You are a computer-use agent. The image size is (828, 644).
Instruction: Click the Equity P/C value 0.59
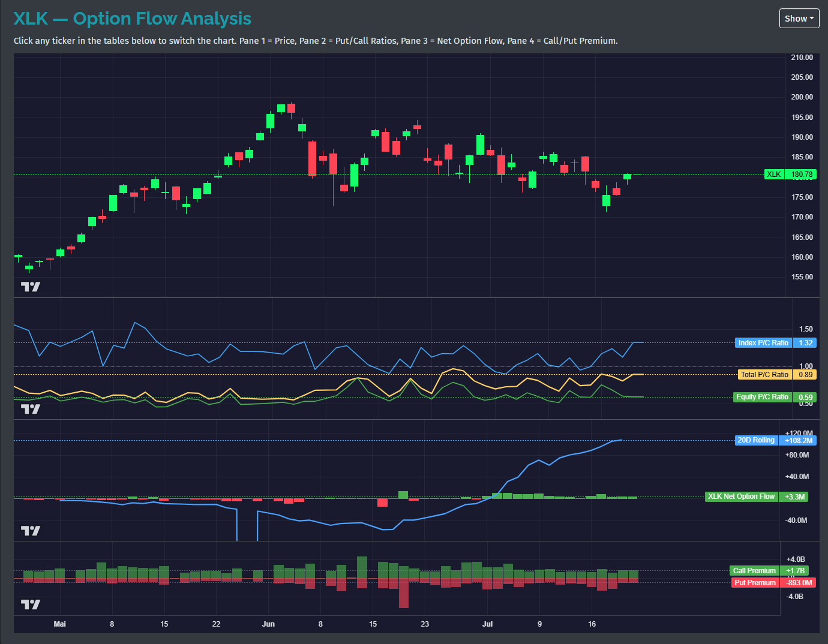pos(805,397)
